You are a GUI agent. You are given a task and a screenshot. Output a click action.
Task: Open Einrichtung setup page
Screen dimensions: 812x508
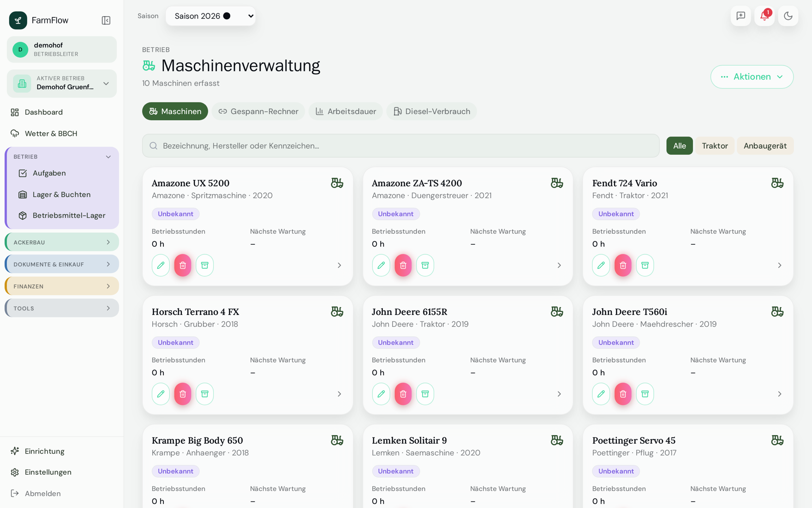click(x=62, y=451)
